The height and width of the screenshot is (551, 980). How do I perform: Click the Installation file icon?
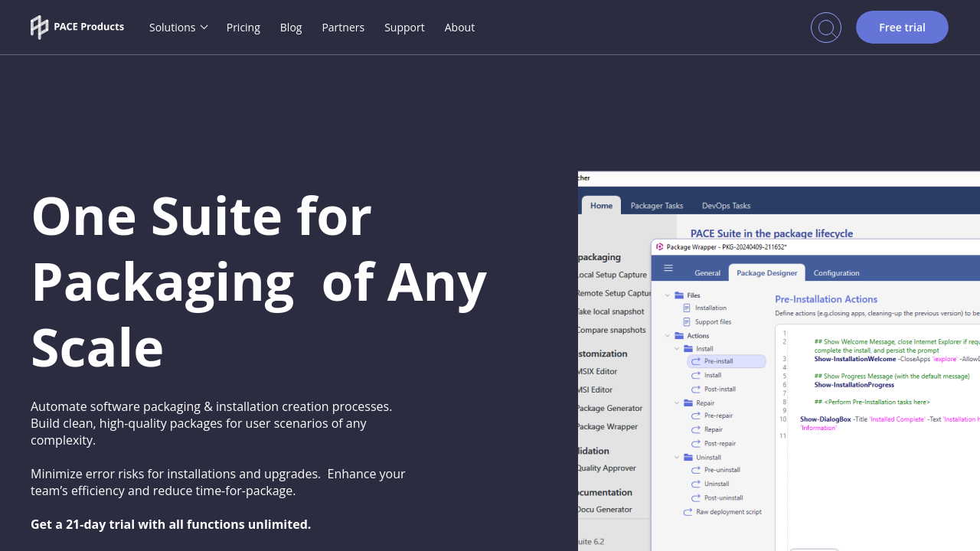[x=687, y=308]
